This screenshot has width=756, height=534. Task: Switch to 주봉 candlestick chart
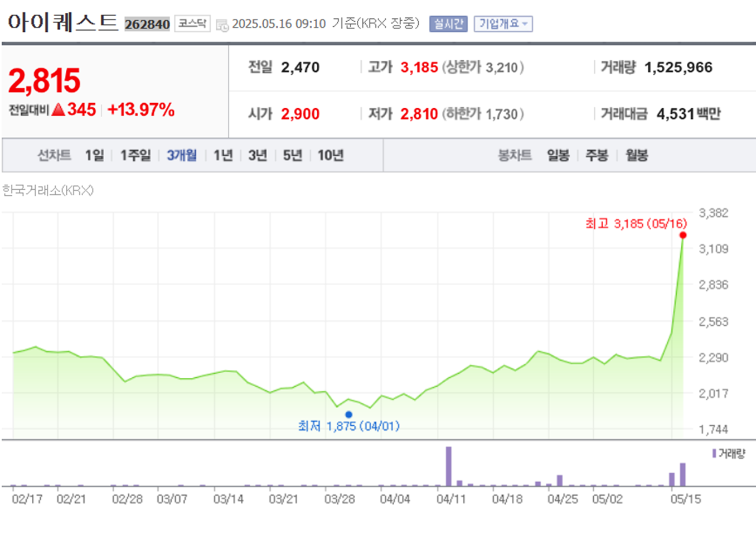pyautogui.click(x=597, y=155)
